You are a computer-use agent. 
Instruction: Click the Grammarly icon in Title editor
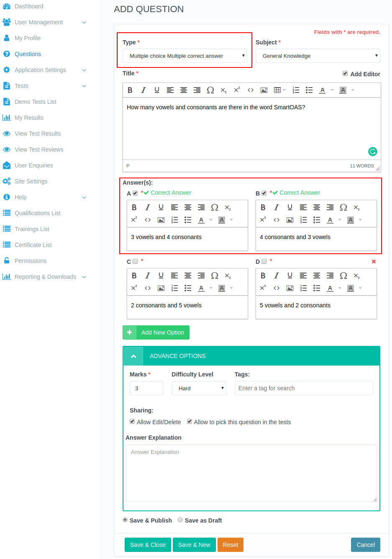(372, 152)
